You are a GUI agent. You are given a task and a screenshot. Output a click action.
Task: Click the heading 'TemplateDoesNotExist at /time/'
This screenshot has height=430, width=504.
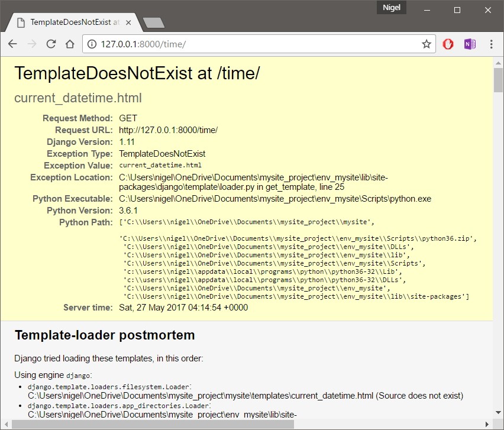coord(137,73)
